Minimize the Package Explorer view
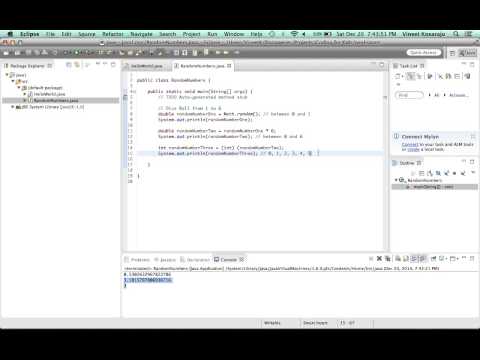Screen dimensions: 480x360 click(105, 64)
